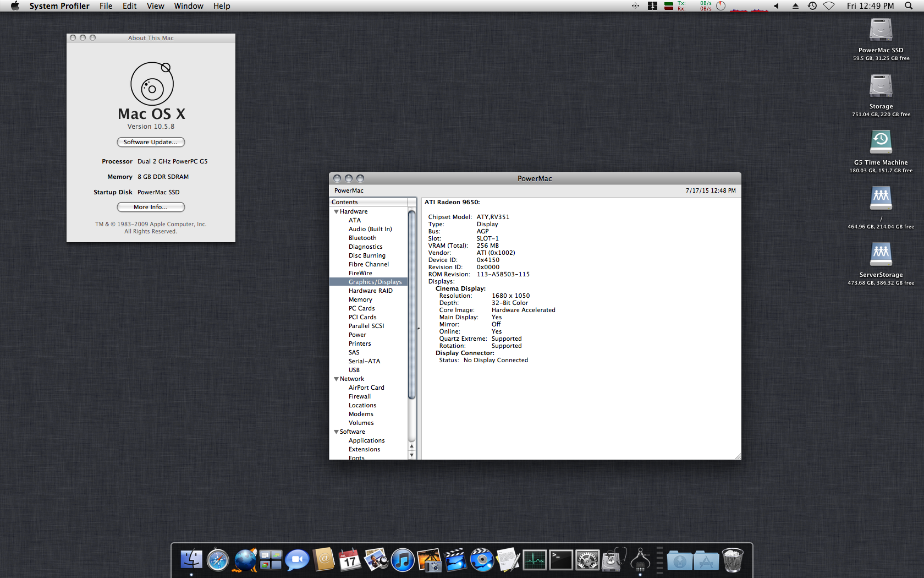This screenshot has height=578, width=924.
Task: Collapse the Hardware section triangle
Action: tap(336, 211)
